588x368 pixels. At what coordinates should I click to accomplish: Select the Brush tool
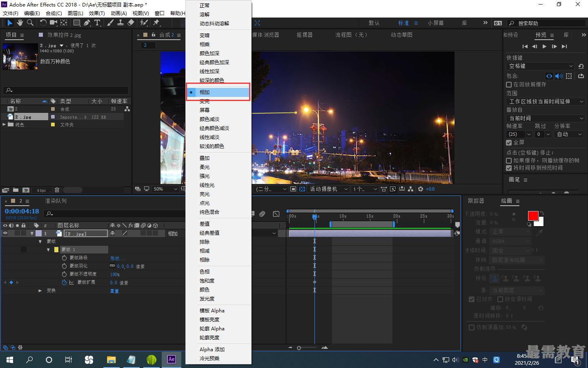pyautogui.click(x=110, y=23)
